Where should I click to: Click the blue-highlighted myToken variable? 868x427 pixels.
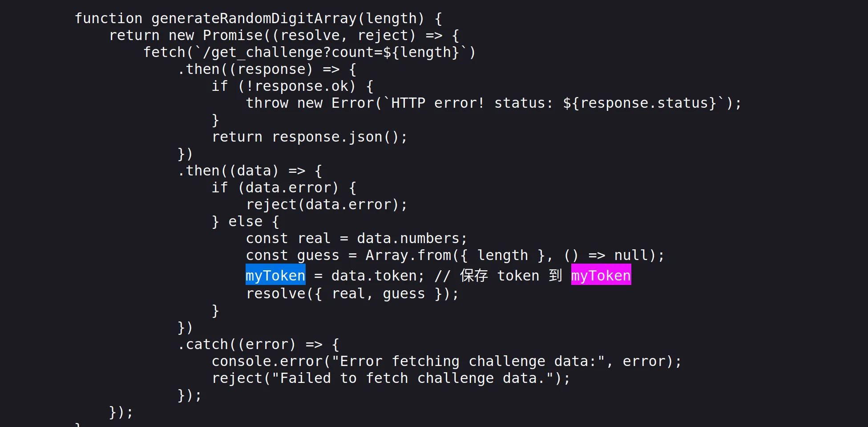275,276
